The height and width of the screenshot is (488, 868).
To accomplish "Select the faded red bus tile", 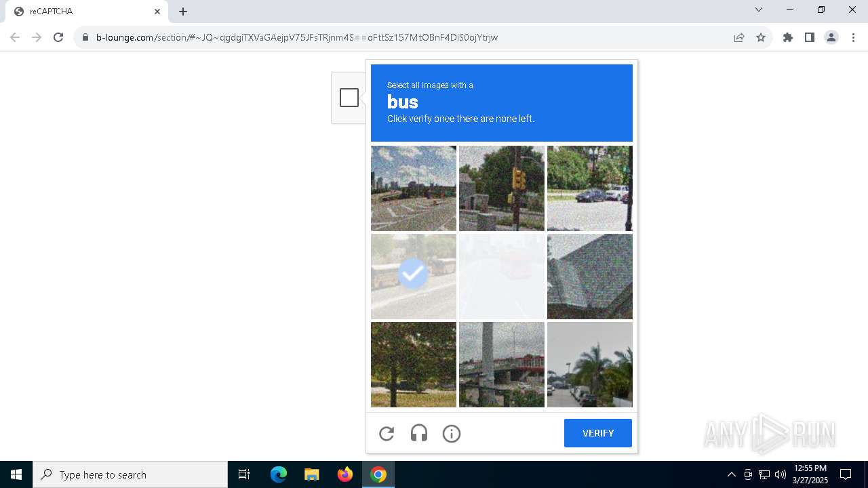I will coord(502,277).
